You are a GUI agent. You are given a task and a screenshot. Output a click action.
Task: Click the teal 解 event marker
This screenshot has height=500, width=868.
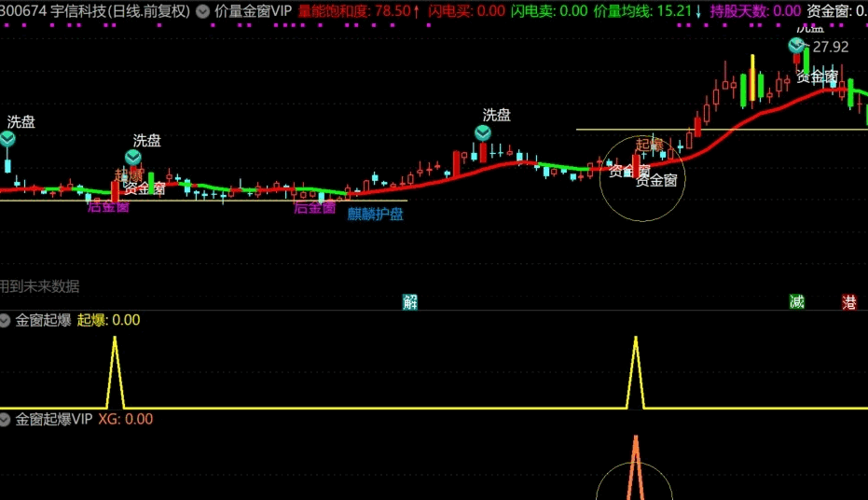pos(409,301)
